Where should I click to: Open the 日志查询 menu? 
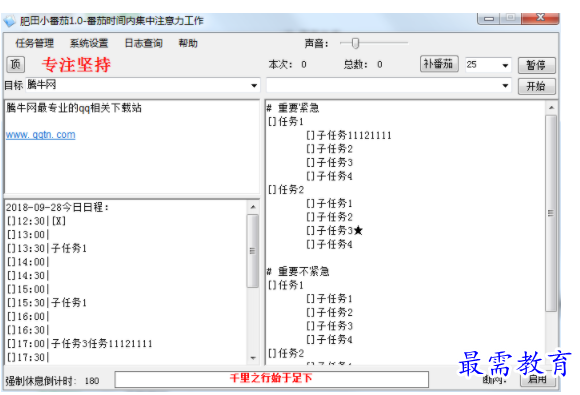[144, 43]
